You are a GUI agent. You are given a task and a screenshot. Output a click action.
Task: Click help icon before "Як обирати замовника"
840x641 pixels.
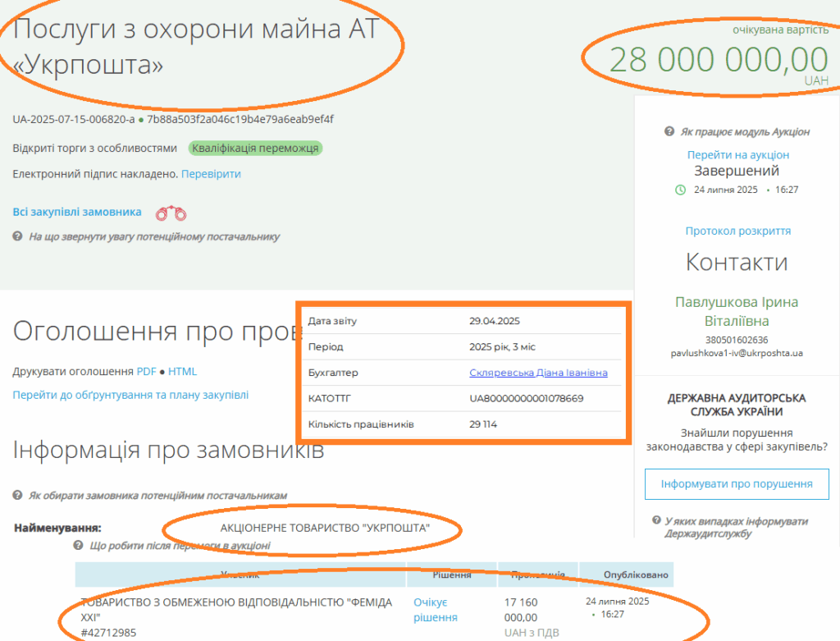click(x=17, y=496)
